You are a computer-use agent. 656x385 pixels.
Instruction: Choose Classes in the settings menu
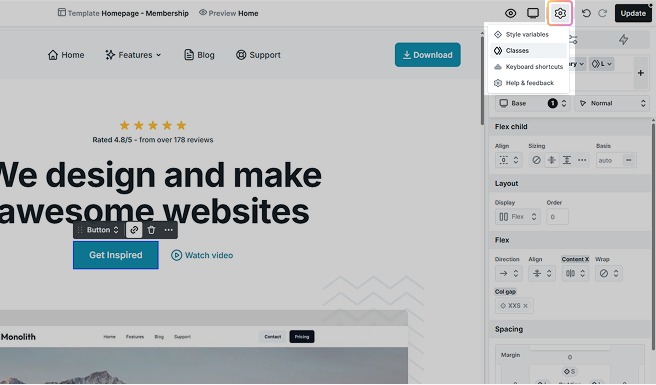(x=528, y=51)
